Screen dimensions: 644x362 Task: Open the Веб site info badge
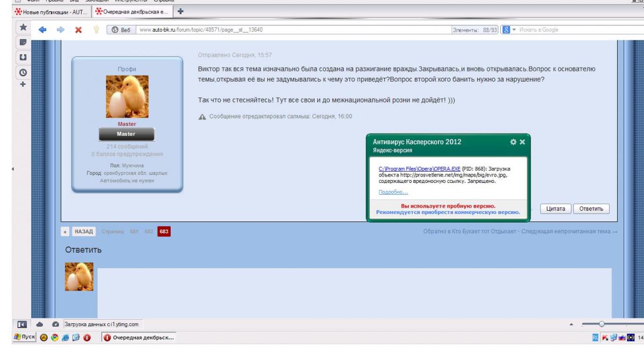click(x=121, y=29)
